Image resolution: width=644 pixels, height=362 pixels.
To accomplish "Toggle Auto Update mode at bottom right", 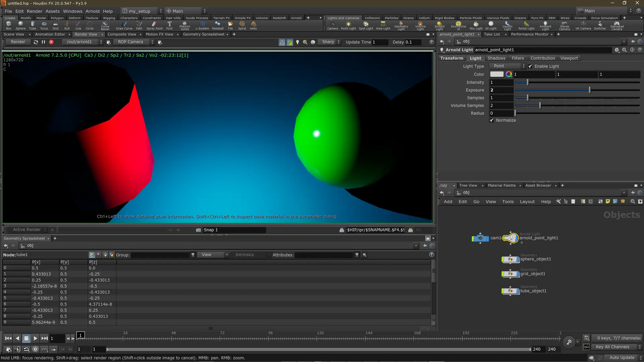I will 622,358.
